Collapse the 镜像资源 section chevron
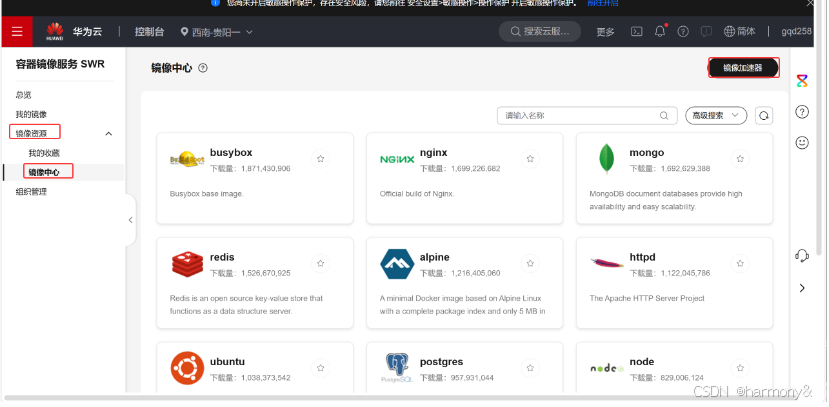 [108, 134]
